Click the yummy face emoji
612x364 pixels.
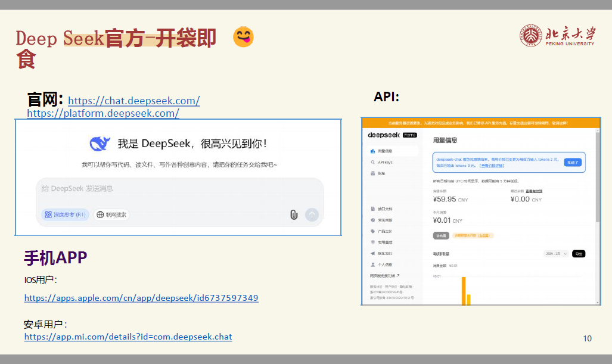click(x=243, y=37)
